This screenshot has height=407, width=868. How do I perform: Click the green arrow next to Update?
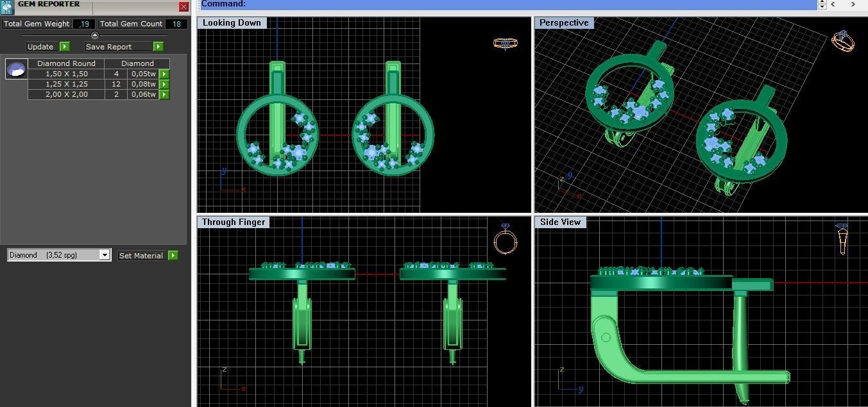point(65,46)
